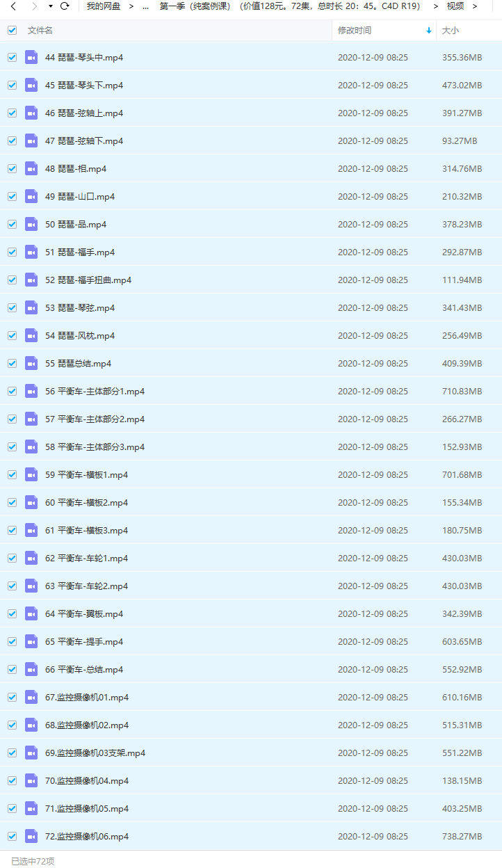502x868 pixels.
Task: Uncheck the checkbox for 60 平衡车-横板2.mp4
Action: point(12,502)
